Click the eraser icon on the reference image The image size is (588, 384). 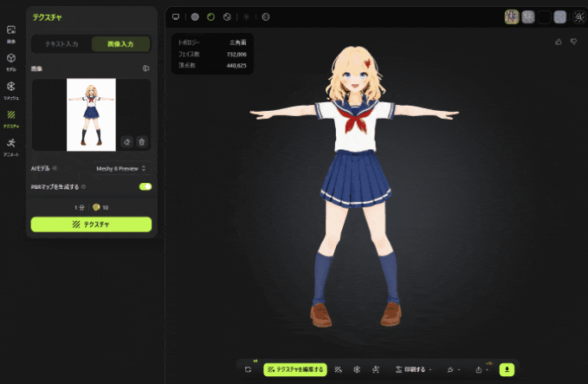[126, 141]
